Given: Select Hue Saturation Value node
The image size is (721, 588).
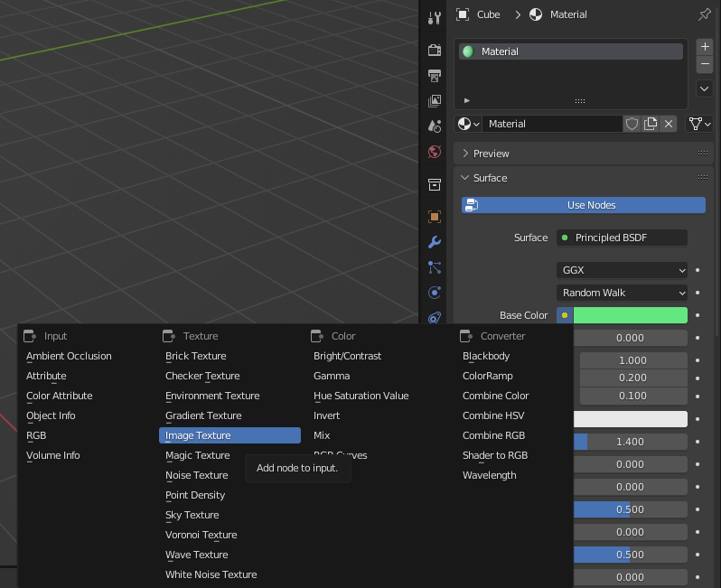Looking at the screenshot, I should tap(361, 396).
